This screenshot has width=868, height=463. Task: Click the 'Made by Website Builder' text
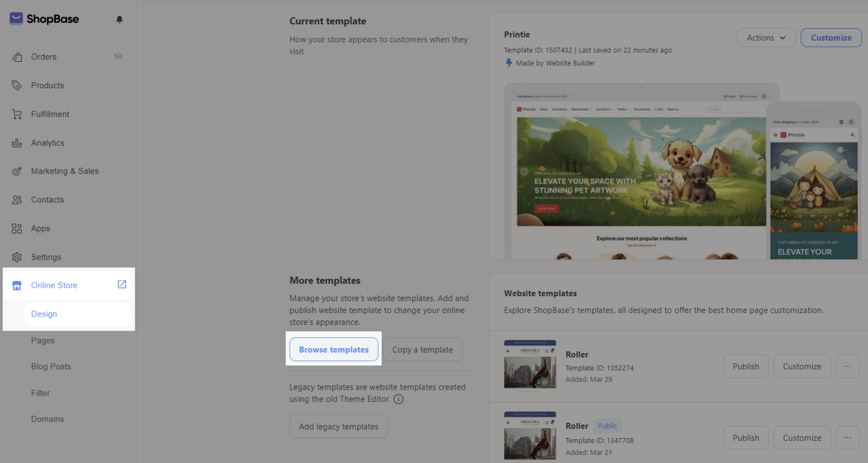[555, 63]
